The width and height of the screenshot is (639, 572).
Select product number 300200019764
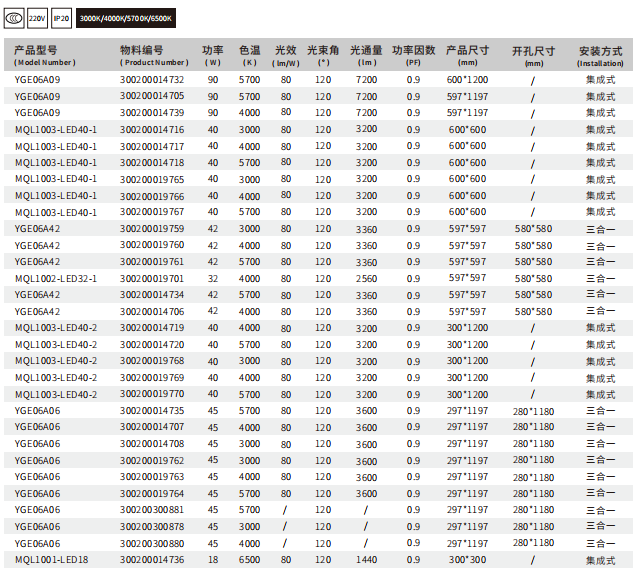pyautogui.click(x=152, y=493)
